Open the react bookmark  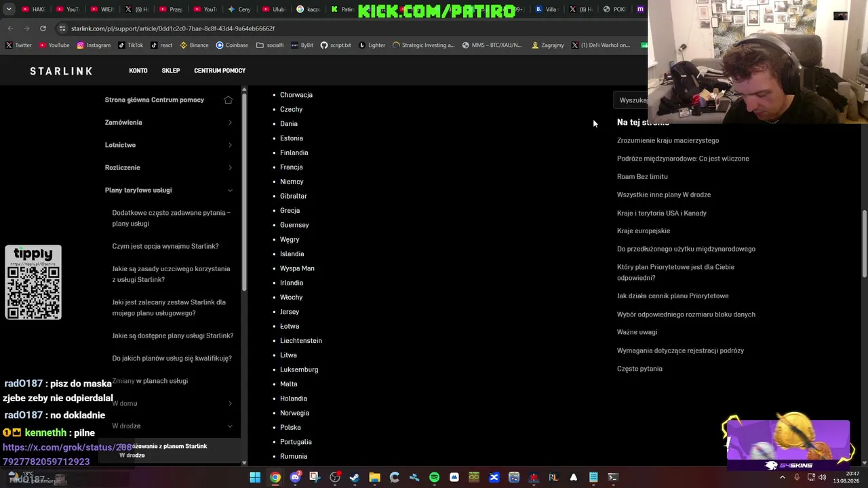161,45
